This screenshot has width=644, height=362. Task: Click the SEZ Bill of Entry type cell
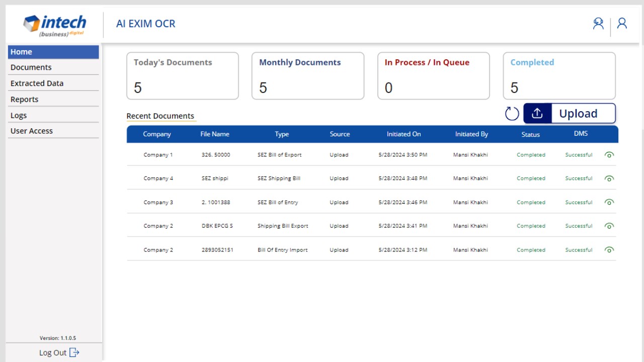[278, 202]
